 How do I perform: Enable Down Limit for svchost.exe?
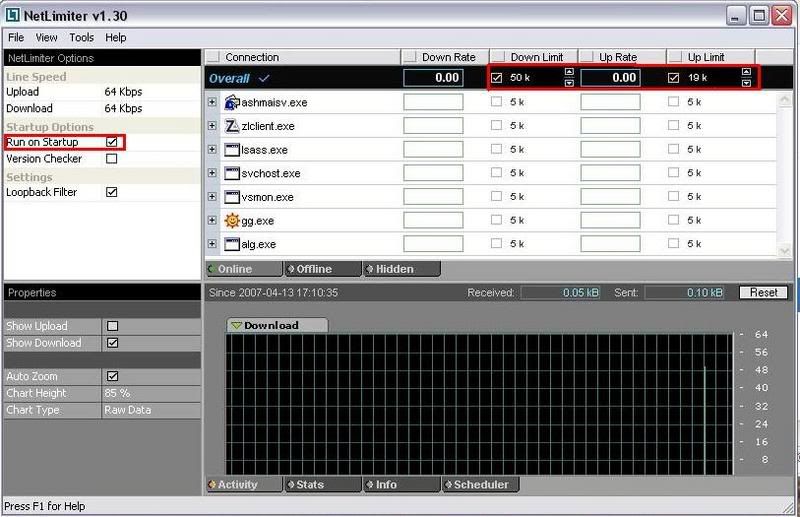[x=496, y=173]
